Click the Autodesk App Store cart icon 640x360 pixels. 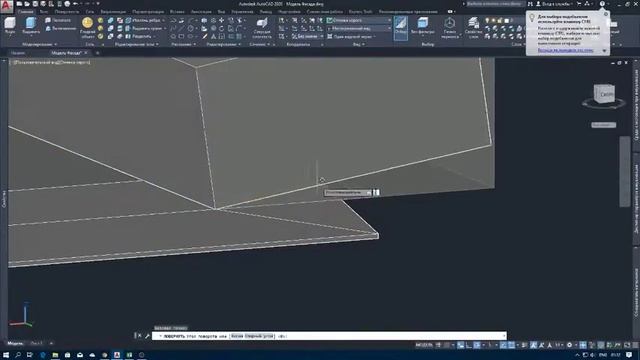tap(579, 4)
